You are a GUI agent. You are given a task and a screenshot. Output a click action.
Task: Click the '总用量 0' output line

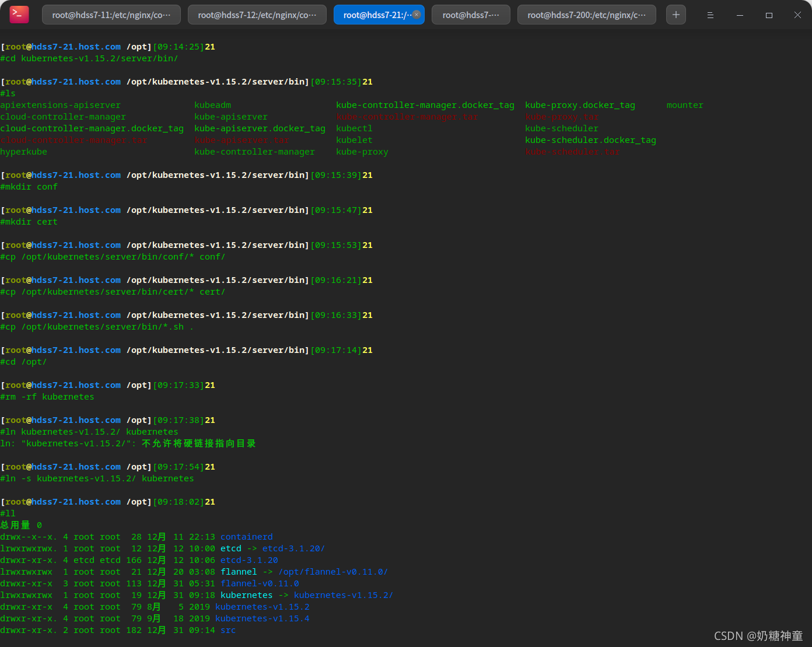(21, 525)
